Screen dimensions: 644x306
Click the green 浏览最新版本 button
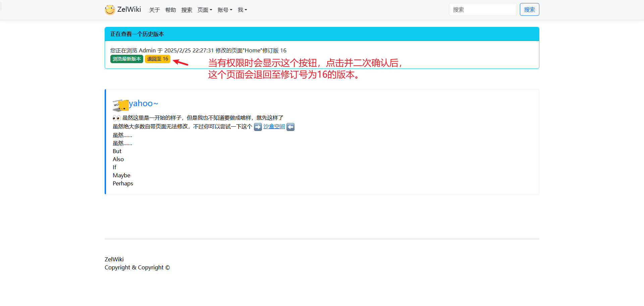click(127, 59)
